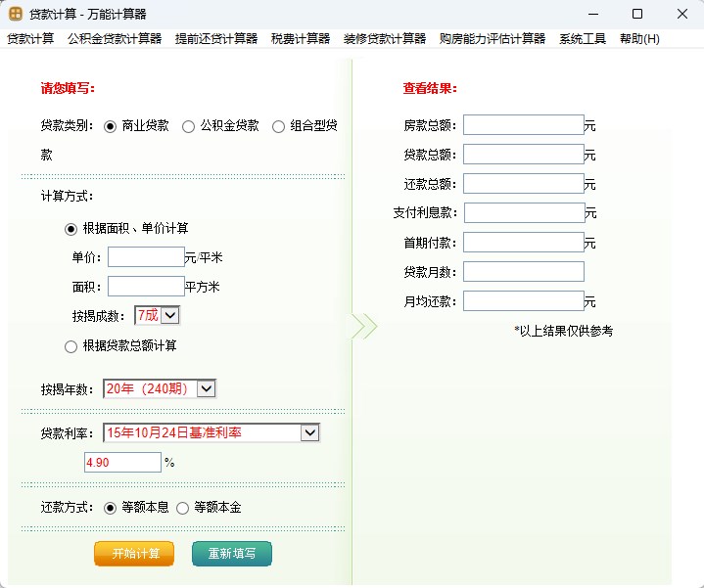Image resolution: width=704 pixels, height=588 pixels.
Task: Open the 帮助(H) menu
Action: 639,39
